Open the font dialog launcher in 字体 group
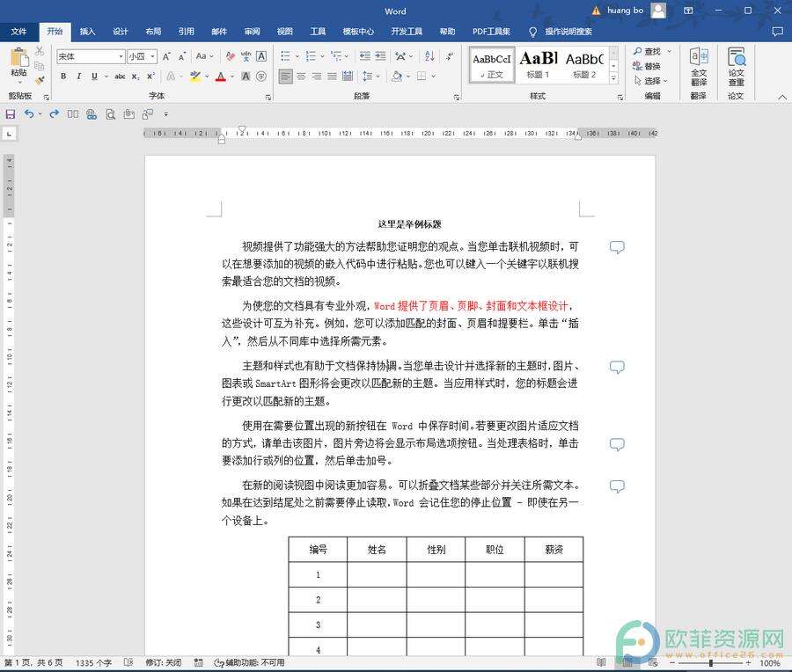The height and width of the screenshot is (672, 792). pos(268,97)
